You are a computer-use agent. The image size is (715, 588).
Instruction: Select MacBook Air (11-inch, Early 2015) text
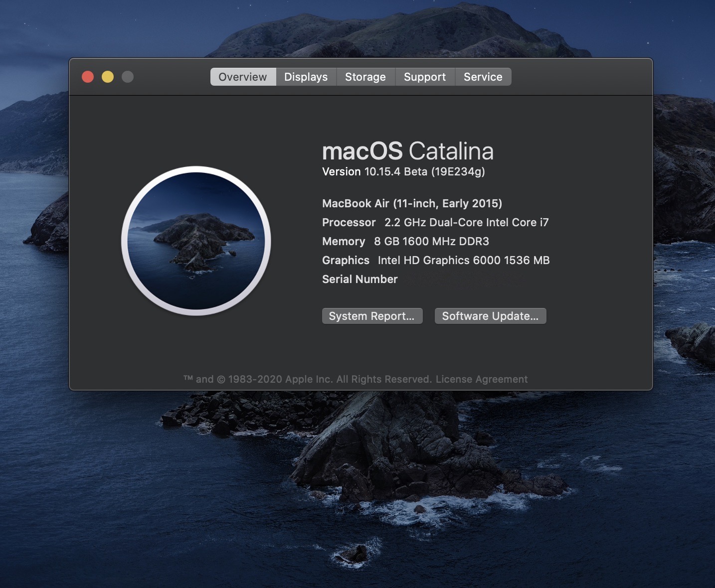click(412, 203)
